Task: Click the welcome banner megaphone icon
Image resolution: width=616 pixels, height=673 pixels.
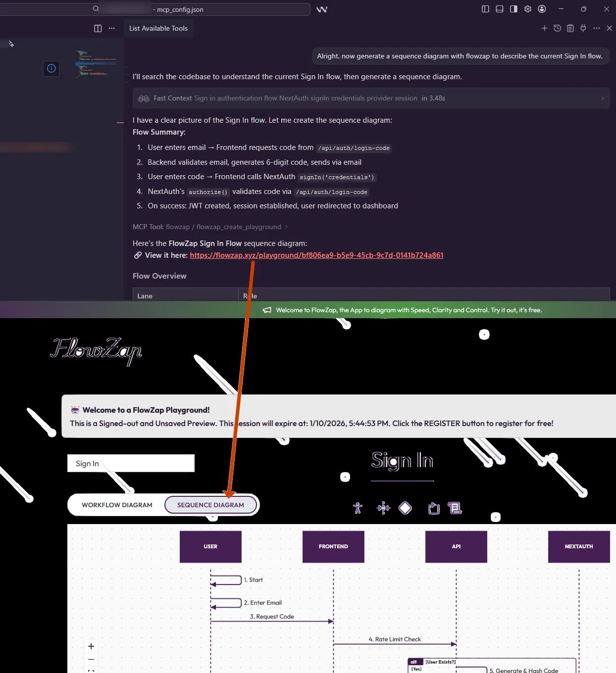Action: coord(267,310)
